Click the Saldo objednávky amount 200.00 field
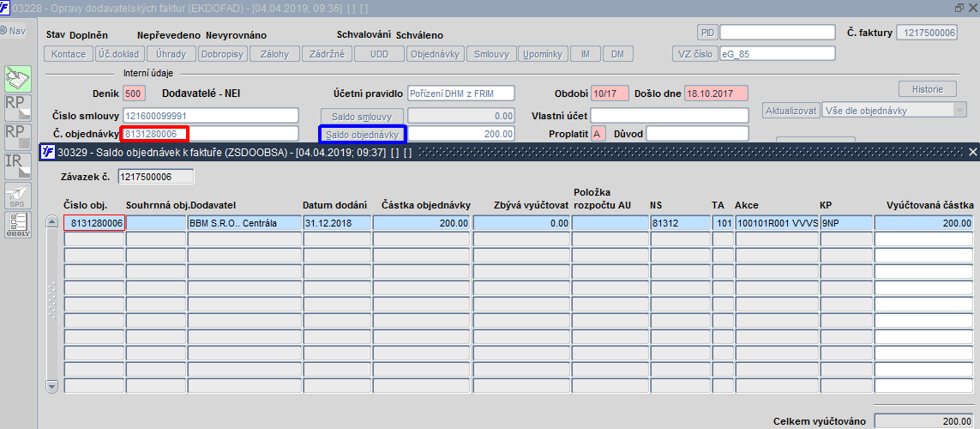 (x=460, y=133)
